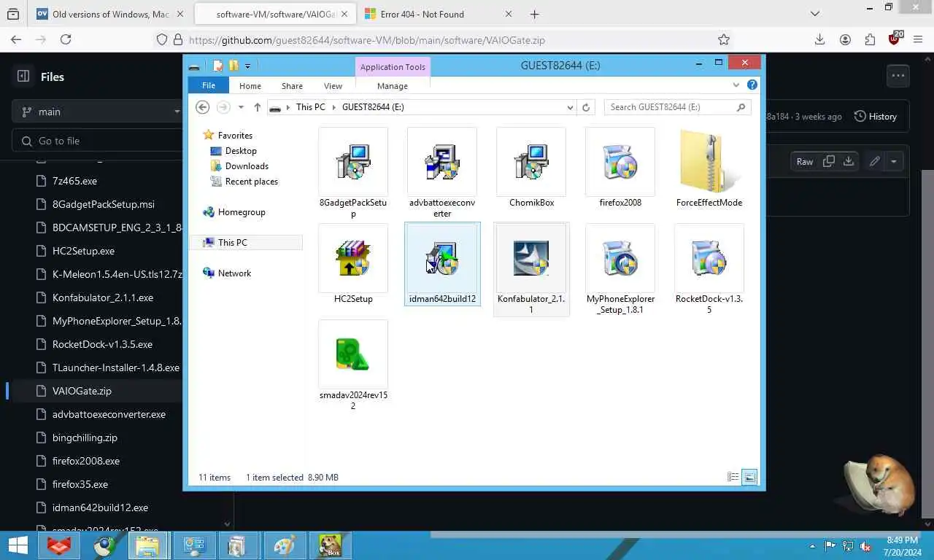Open the Home ribbon tab
This screenshot has width=934, height=560.
click(x=250, y=85)
